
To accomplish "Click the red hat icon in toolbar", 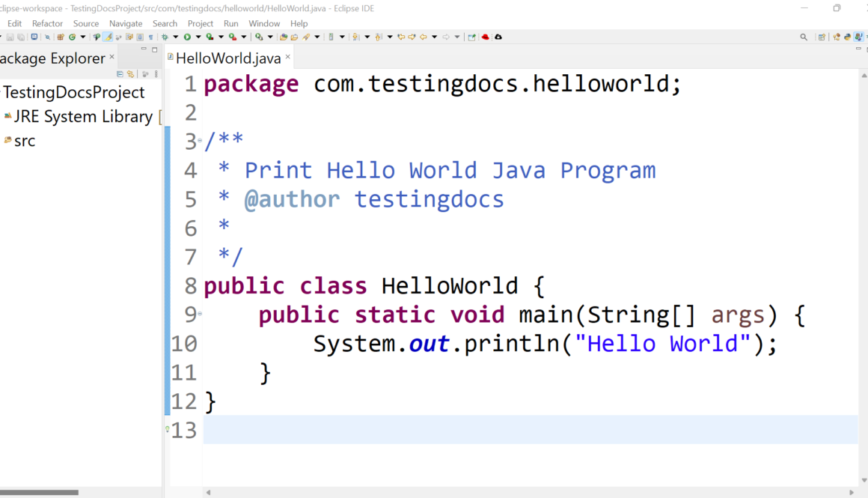I will point(485,37).
